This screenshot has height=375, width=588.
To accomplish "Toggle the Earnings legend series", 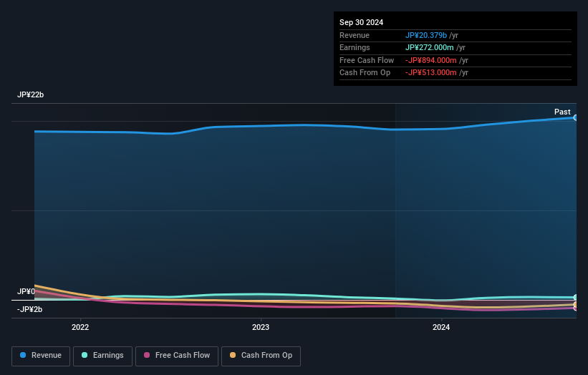I will (x=102, y=356).
